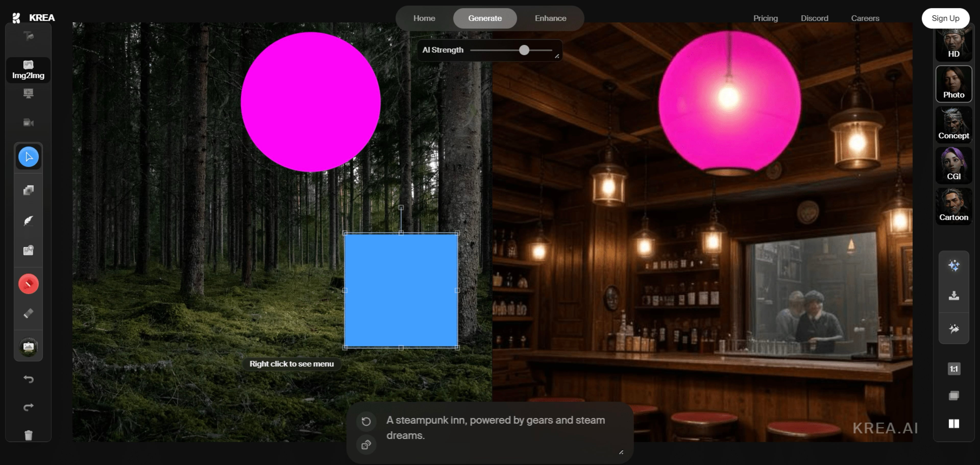Go to the Home tab
Screen dimensions: 980x465
click(424, 18)
